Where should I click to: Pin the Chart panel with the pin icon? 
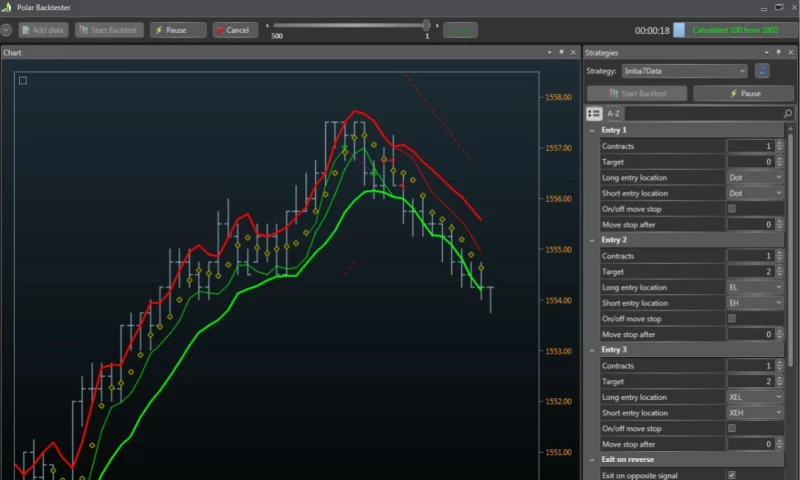point(561,52)
